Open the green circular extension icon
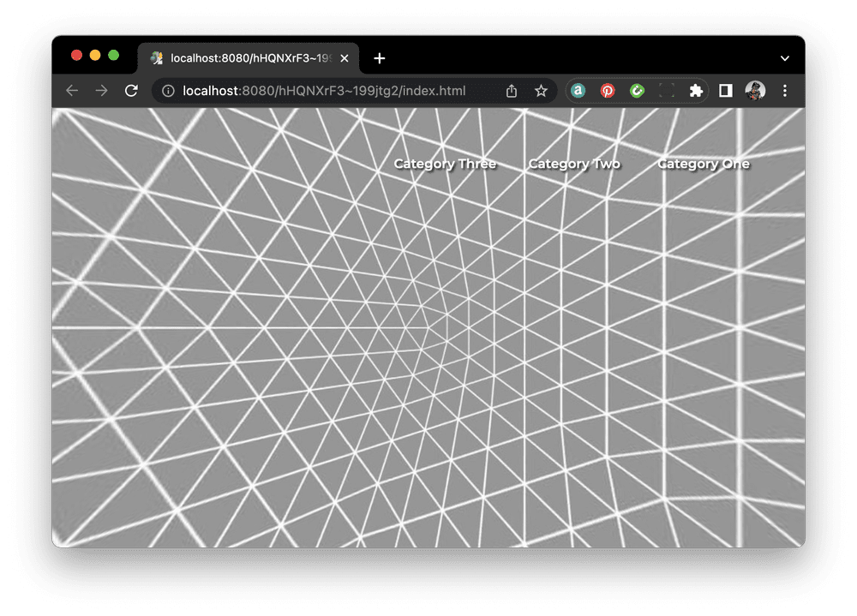857x616 pixels. [637, 91]
